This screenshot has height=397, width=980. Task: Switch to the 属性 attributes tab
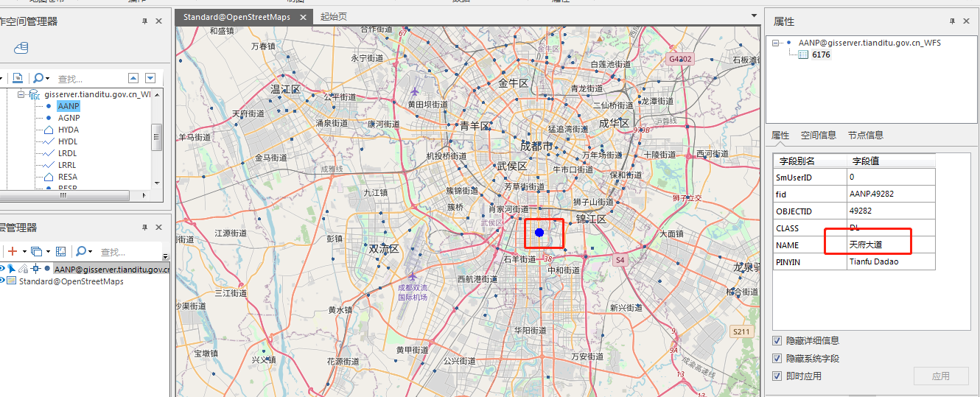click(x=780, y=136)
